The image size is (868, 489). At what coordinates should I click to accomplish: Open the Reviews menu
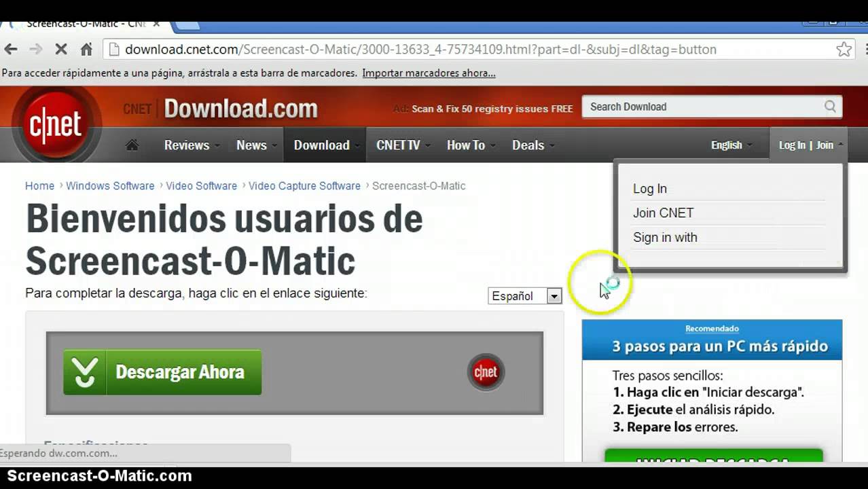[192, 145]
